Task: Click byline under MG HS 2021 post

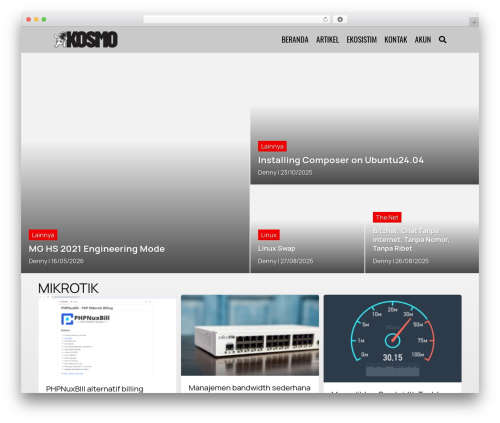Action: pos(56,261)
